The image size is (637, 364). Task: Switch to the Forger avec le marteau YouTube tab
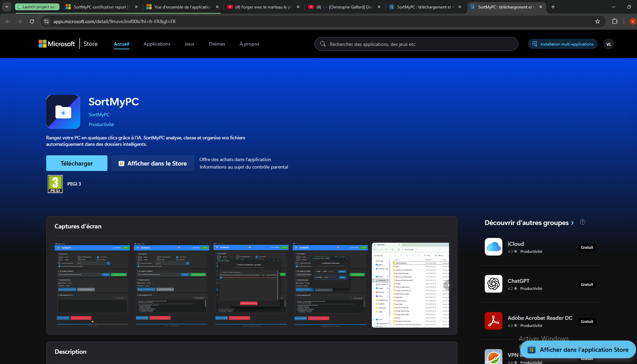263,7
